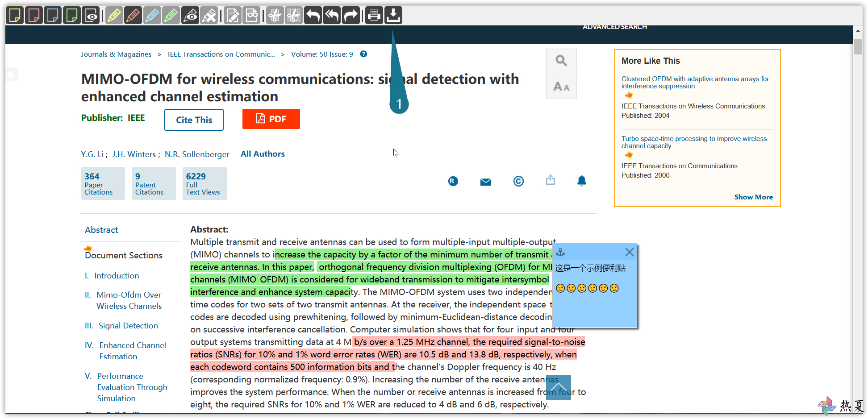Click the first scissors cut tool
Image resolution: width=868 pixels, height=419 pixels.
point(275,15)
